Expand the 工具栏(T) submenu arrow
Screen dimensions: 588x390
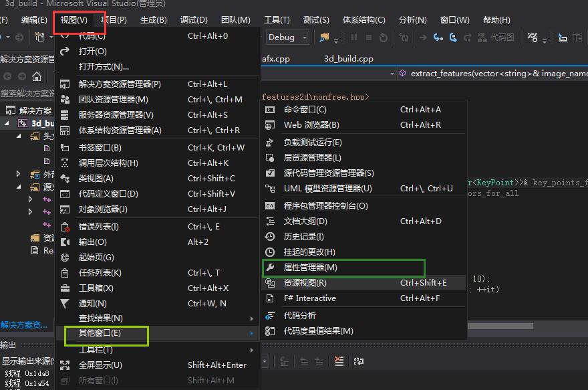252,351
